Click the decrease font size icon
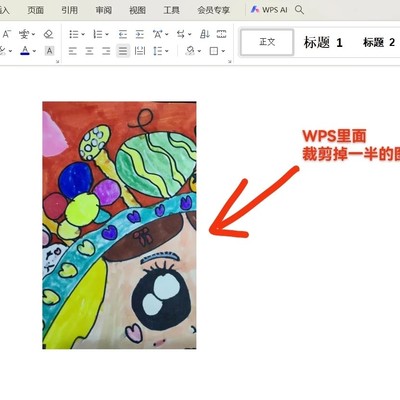The width and height of the screenshot is (400, 400). tap(7, 34)
